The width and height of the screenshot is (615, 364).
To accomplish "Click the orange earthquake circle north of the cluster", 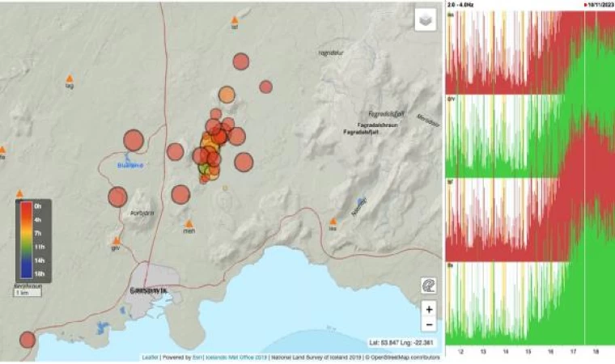I will point(227,95).
